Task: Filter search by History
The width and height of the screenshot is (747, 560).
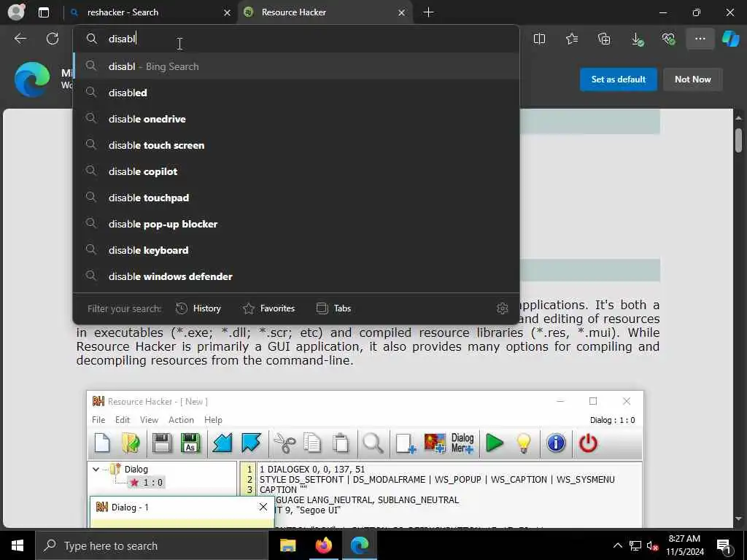Action: pyautogui.click(x=198, y=308)
